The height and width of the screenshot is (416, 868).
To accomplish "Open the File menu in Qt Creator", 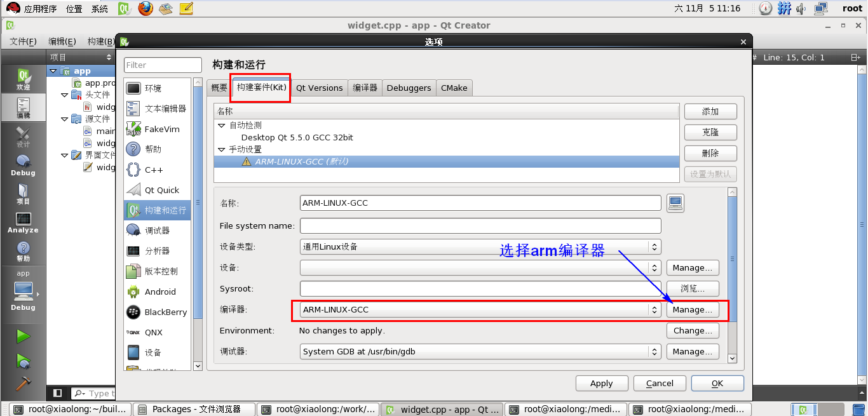I will coord(23,41).
